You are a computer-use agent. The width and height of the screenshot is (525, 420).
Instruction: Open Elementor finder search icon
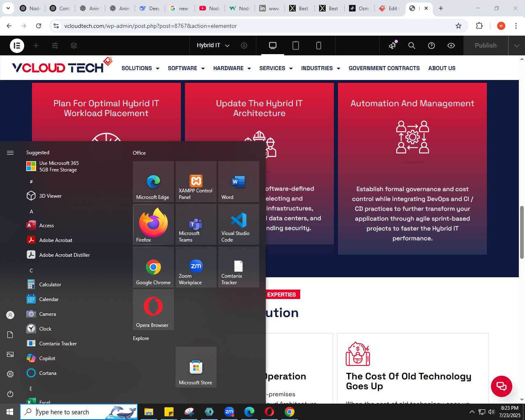412,46
